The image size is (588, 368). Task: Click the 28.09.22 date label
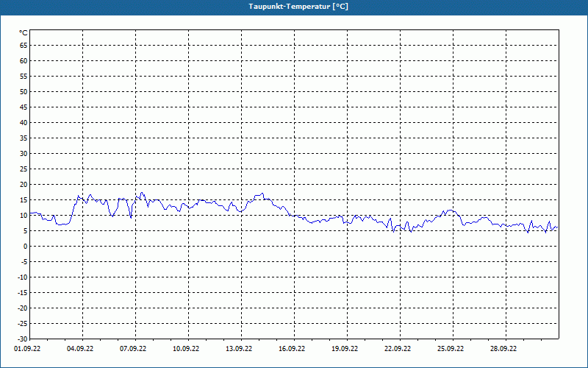pos(503,349)
